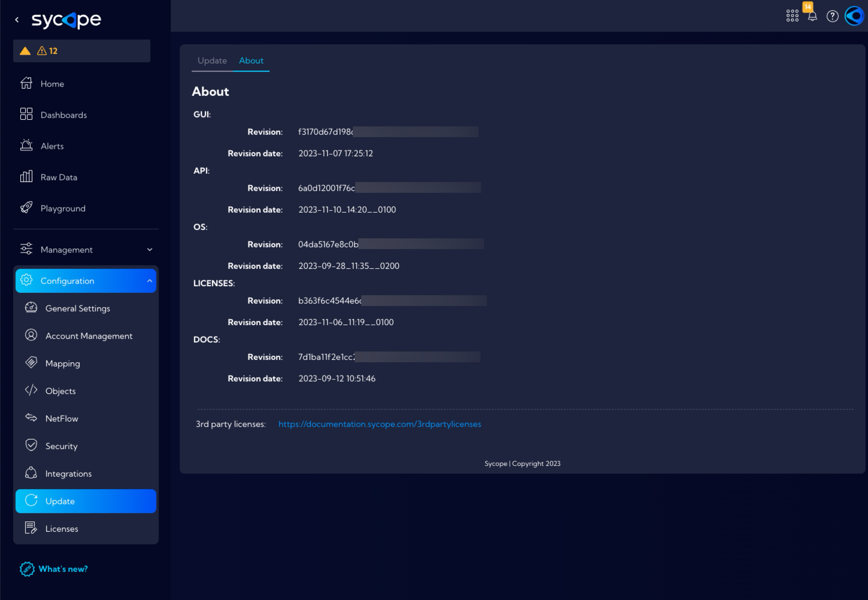Click the Integrations icon
This screenshot has width=868, height=600.
31,472
